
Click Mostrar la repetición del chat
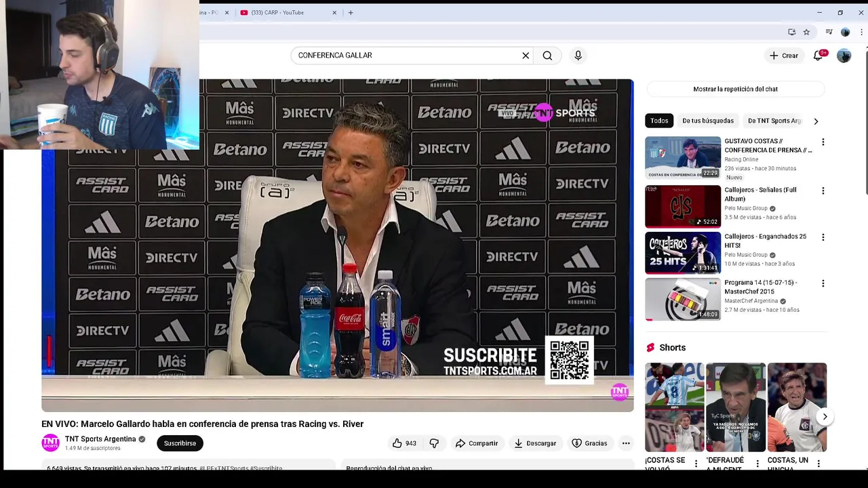(735, 89)
